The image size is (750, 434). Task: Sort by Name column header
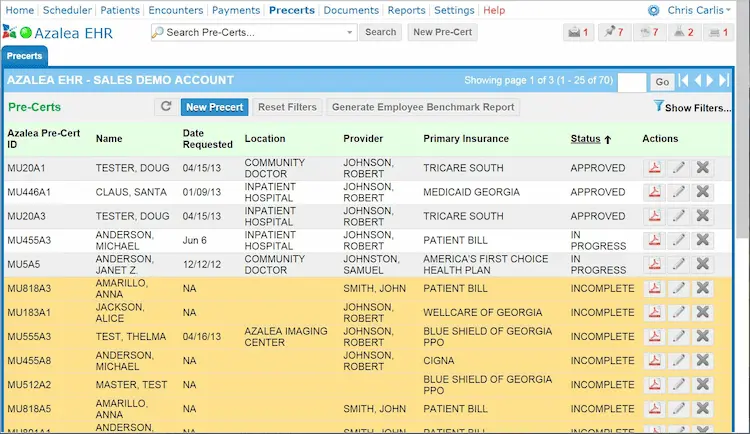tap(109, 139)
